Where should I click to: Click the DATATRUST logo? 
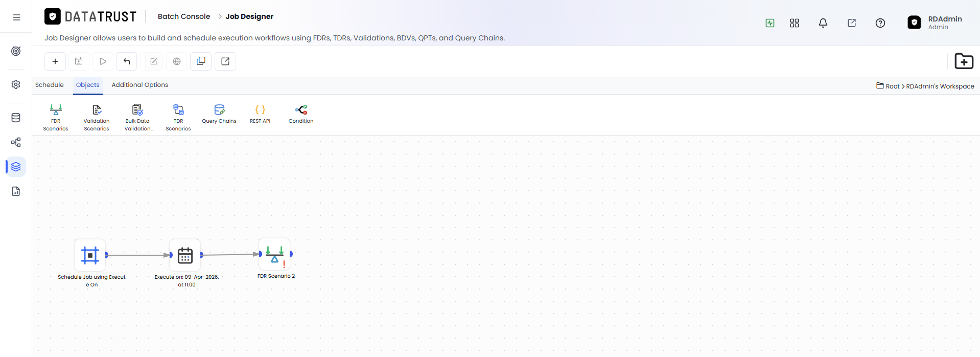click(x=90, y=17)
